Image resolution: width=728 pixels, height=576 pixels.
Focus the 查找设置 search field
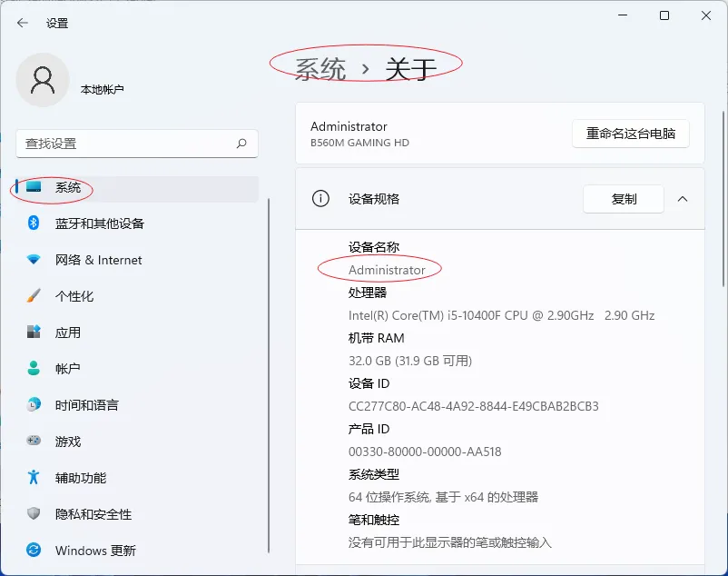pyautogui.click(x=137, y=143)
